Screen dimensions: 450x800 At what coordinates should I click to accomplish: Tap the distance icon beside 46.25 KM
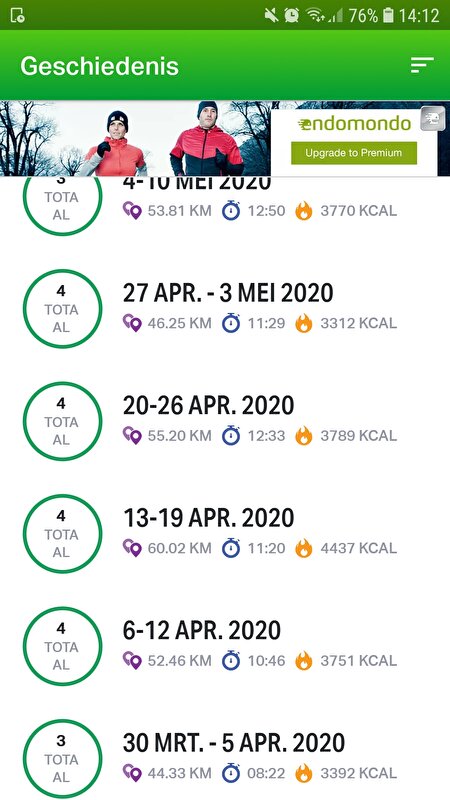[132, 323]
